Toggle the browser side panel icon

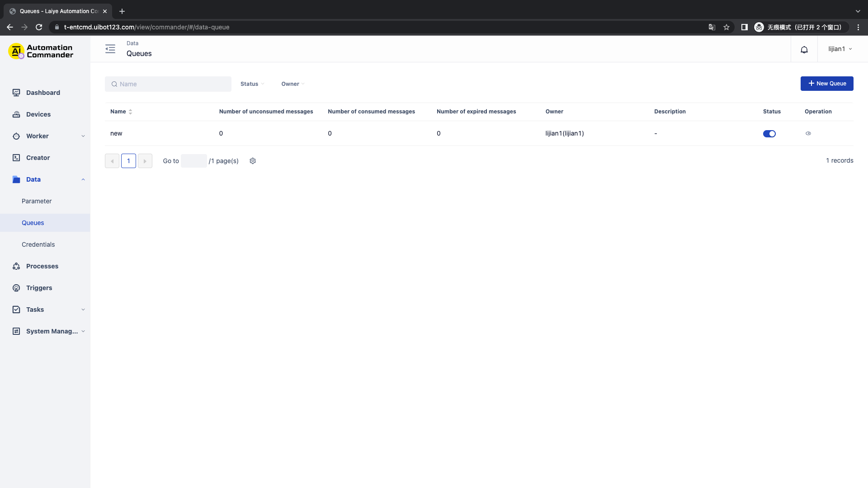[744, 27]
